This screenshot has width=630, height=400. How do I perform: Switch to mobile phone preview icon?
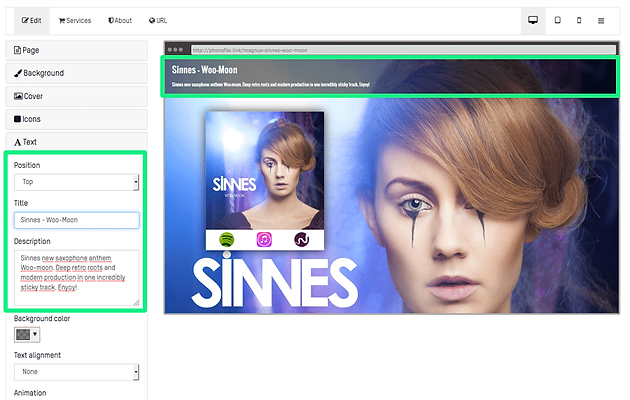(579, 20)
